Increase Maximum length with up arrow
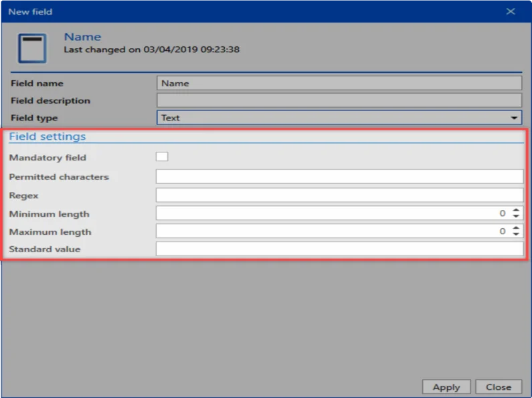This screenshot has width=532, height=398. (x=516, y=228)
